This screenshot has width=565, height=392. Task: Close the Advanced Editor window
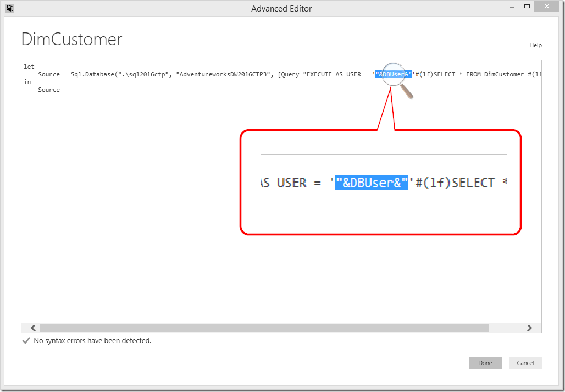pos(546,7)
